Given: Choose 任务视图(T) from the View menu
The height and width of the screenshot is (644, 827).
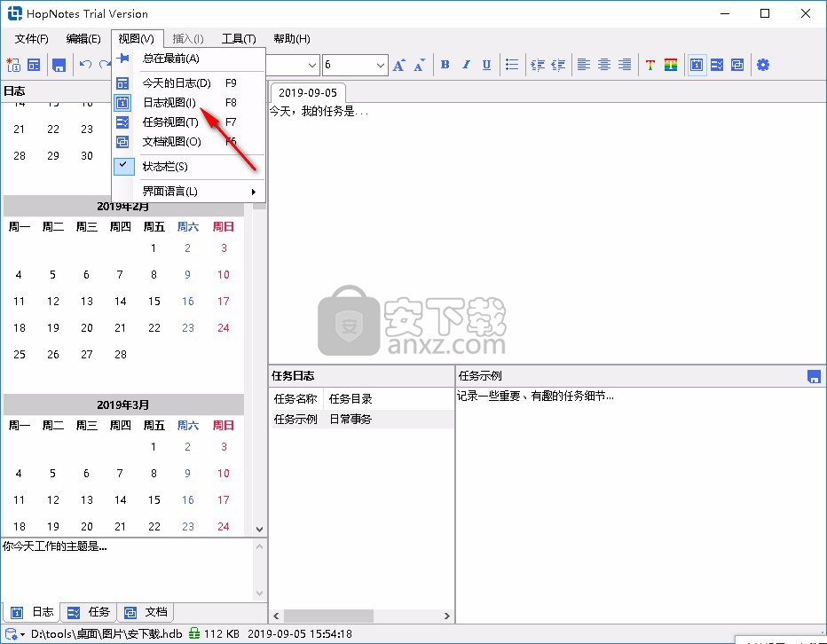Looking at the screenshot, I should (189, 122).
